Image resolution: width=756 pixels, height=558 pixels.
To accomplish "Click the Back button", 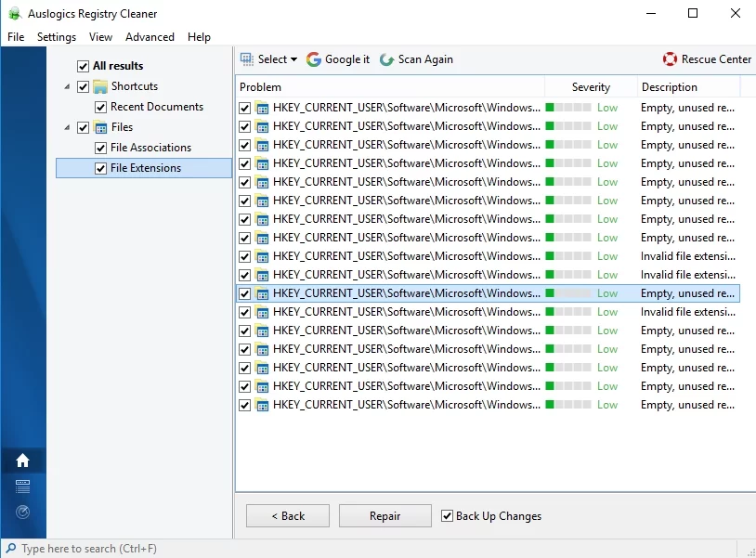I will tap(287, 516).
